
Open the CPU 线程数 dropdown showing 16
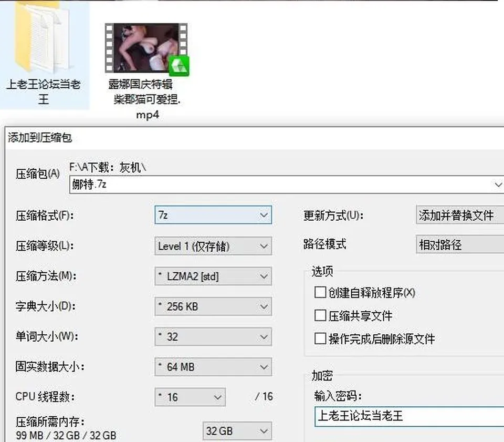190,397
